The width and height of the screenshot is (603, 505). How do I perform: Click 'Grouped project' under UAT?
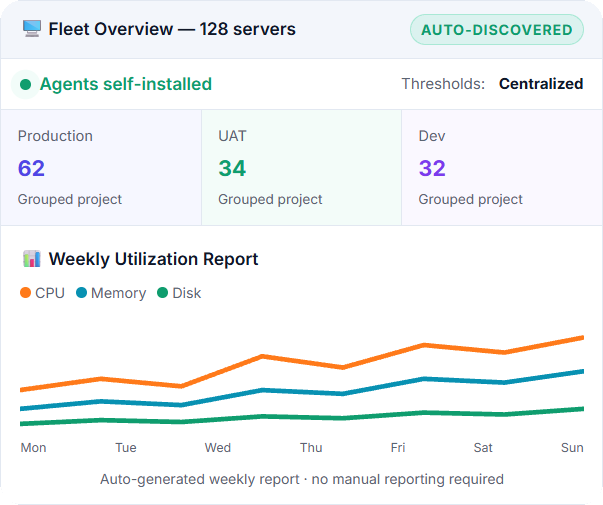tap(270, 199)
